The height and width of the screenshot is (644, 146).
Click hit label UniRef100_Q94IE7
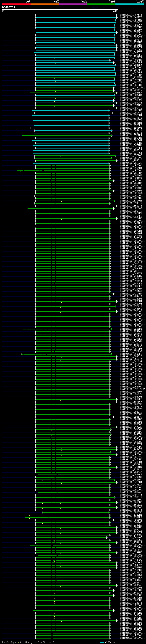[131, 93]
